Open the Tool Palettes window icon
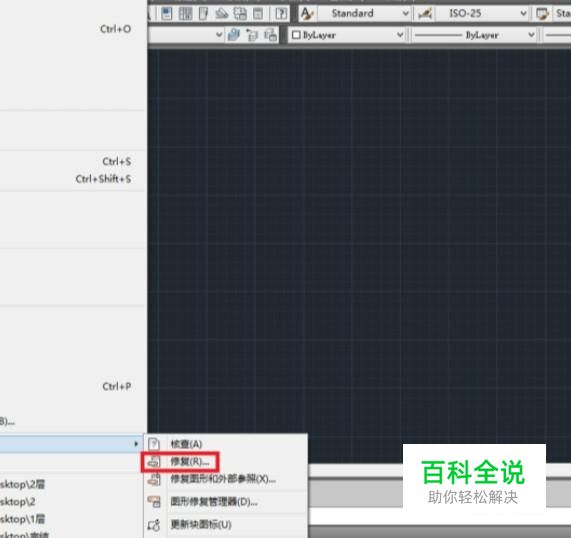Screen dimensions: 571x538 click(204, 14)
